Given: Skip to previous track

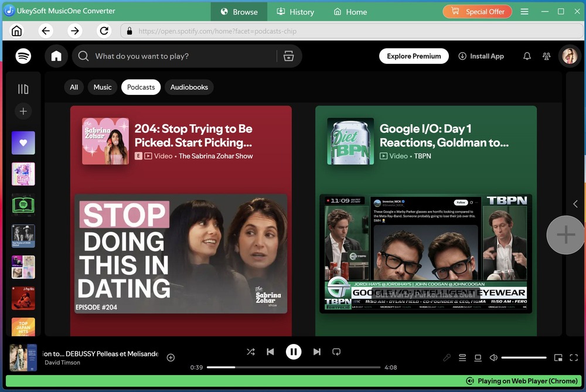Looking at the screenshot, I should pyautogui.click(x=270, y=352).
